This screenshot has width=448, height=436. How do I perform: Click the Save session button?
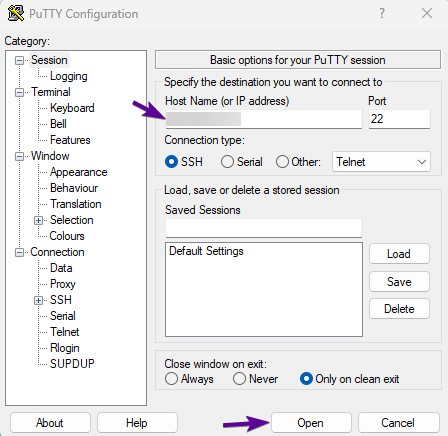399,282
